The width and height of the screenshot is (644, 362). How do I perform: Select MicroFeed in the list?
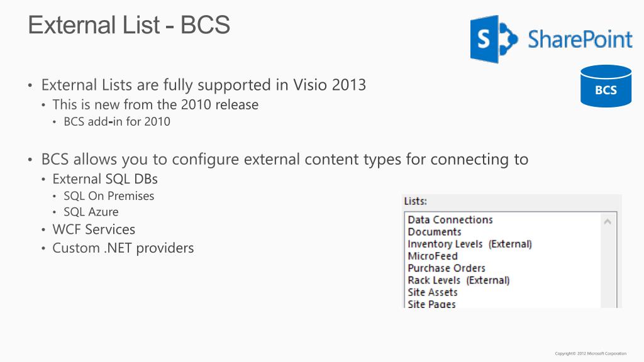point(433,256)
